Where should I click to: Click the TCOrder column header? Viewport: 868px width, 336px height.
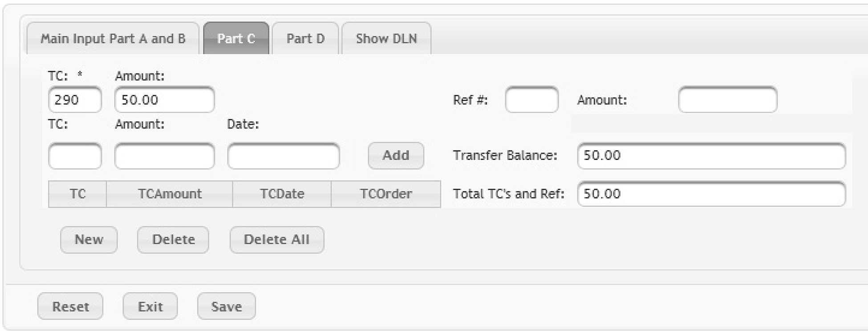386,194
